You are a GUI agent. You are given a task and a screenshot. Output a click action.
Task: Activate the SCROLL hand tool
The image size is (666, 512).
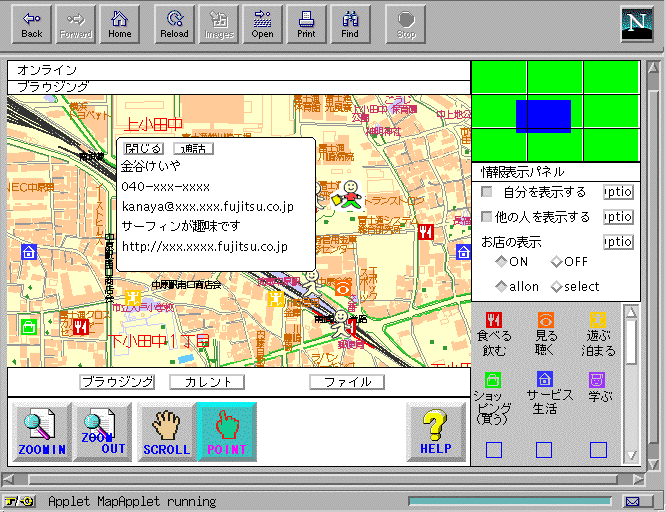[x=165, y=433]
